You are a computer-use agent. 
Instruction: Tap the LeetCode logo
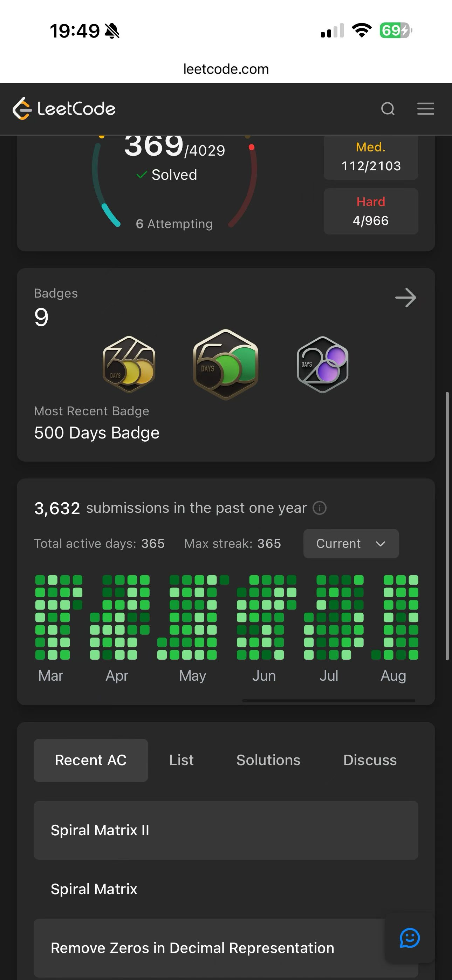[x=64, y=109]
